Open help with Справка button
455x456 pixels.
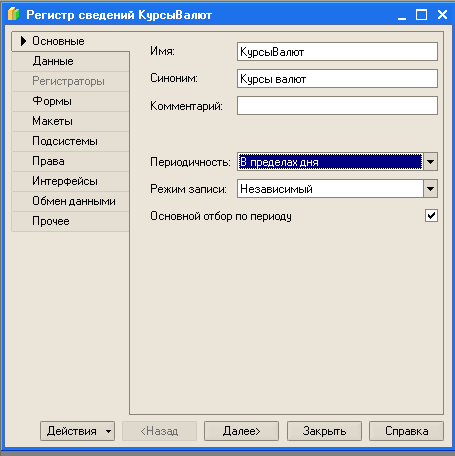point(406,431)
